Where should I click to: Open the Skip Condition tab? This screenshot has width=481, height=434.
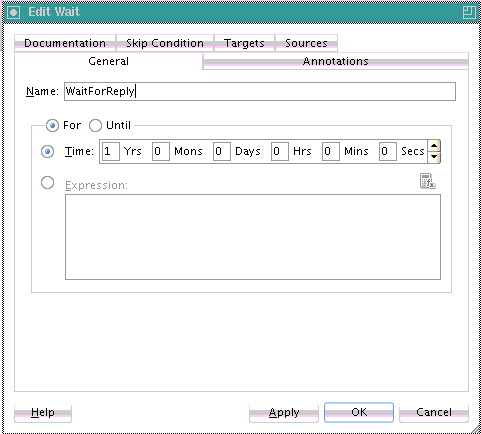pyautogui.click(x=165, y=43)
